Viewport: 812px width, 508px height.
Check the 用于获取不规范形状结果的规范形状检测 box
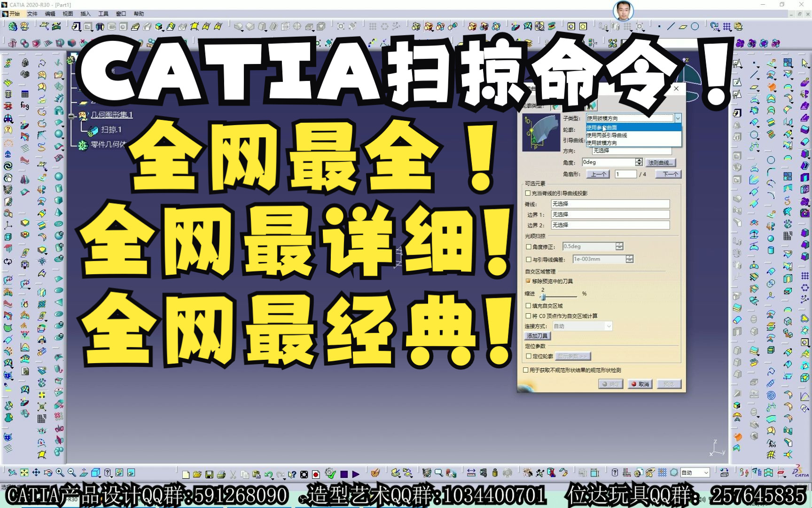[526, 370]
